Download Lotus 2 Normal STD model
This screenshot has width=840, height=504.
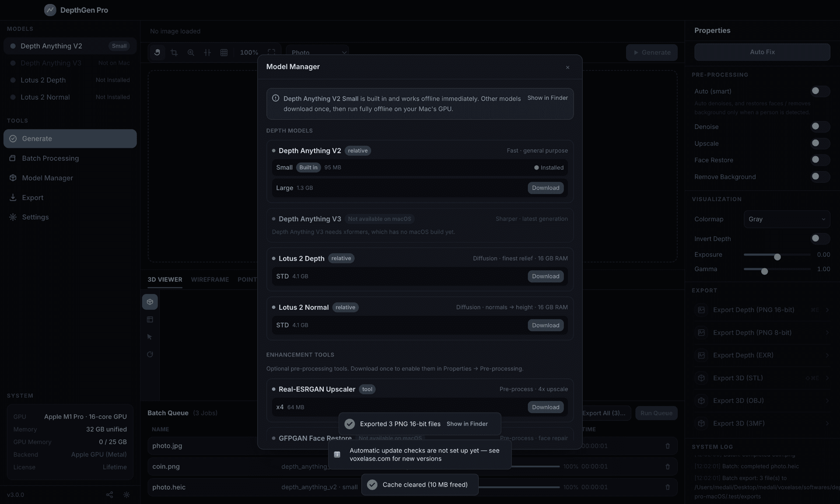coord(546,325)
